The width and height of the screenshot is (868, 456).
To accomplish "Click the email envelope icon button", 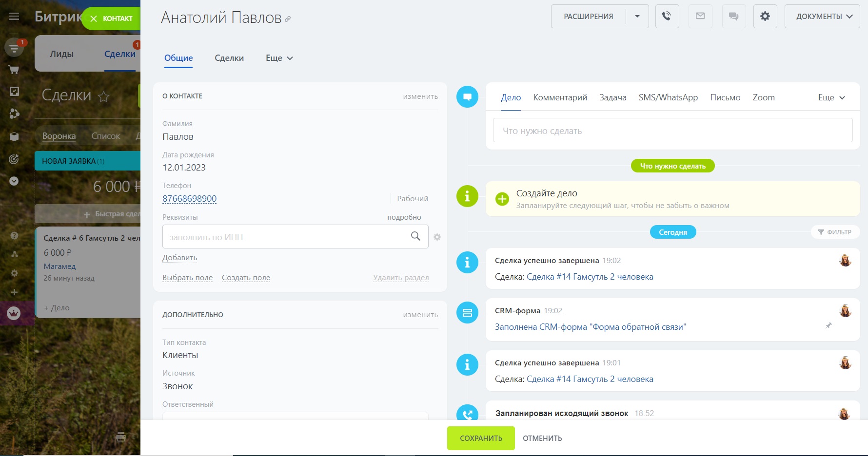I will pos(700,16).
